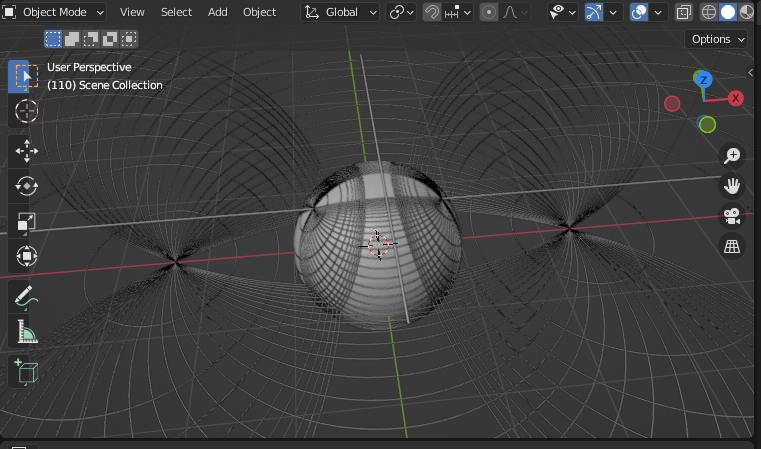Expand the Options dropdown
The height and width of the screenshot is (449, 761).
point(718,39)
